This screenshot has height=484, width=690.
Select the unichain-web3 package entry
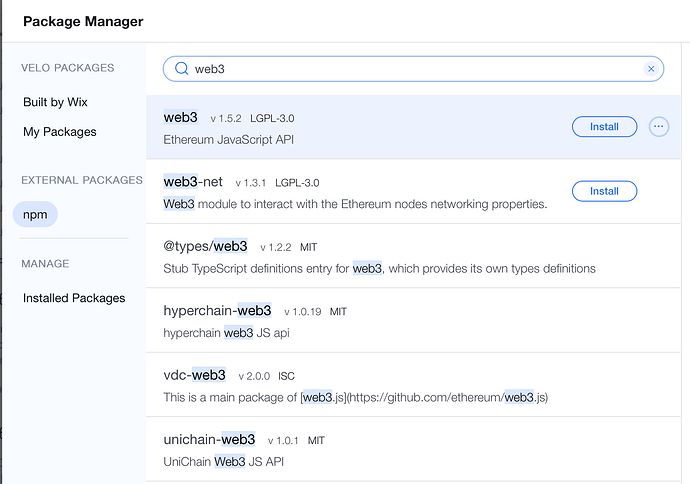(x=209, y=439)
